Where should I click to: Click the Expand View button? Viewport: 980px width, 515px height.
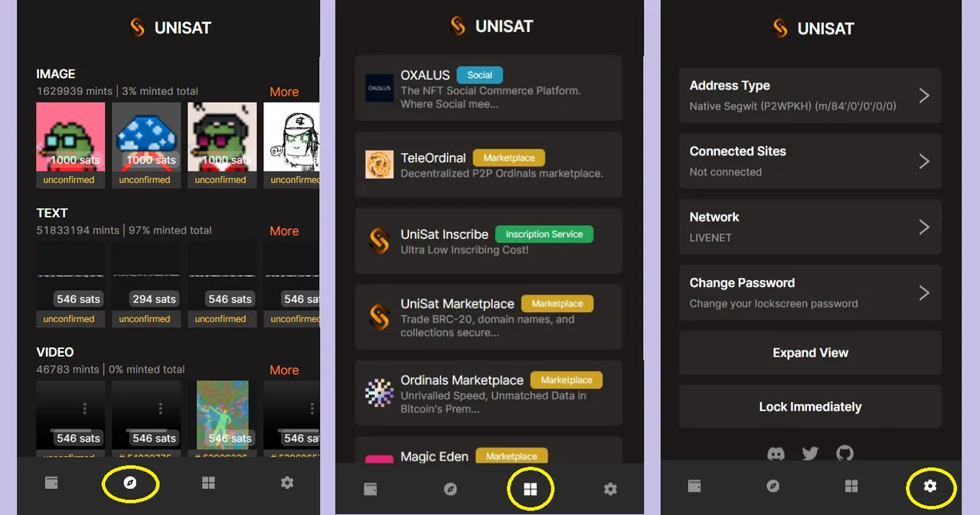810,353
